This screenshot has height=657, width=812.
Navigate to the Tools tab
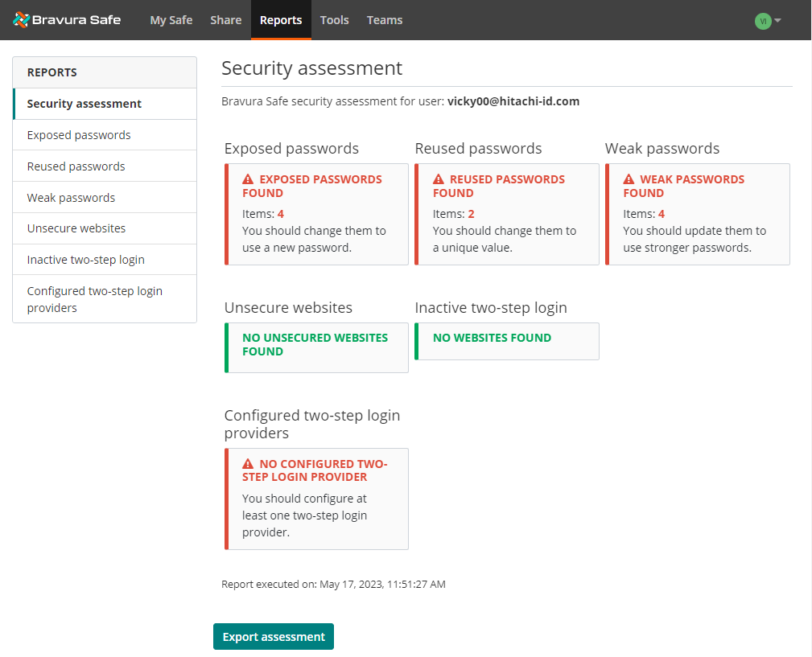[334, 20]
